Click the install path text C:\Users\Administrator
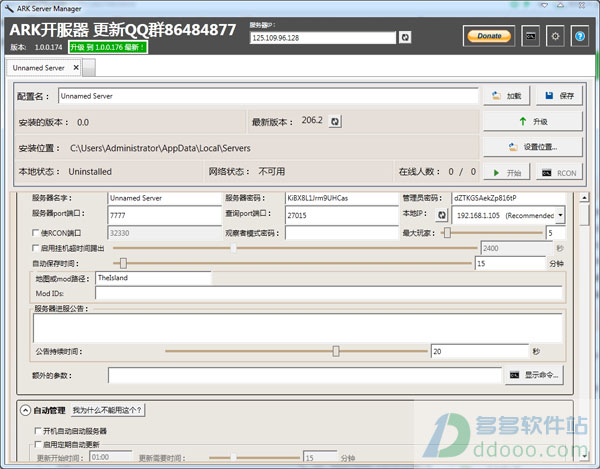 tap(160, 148)
